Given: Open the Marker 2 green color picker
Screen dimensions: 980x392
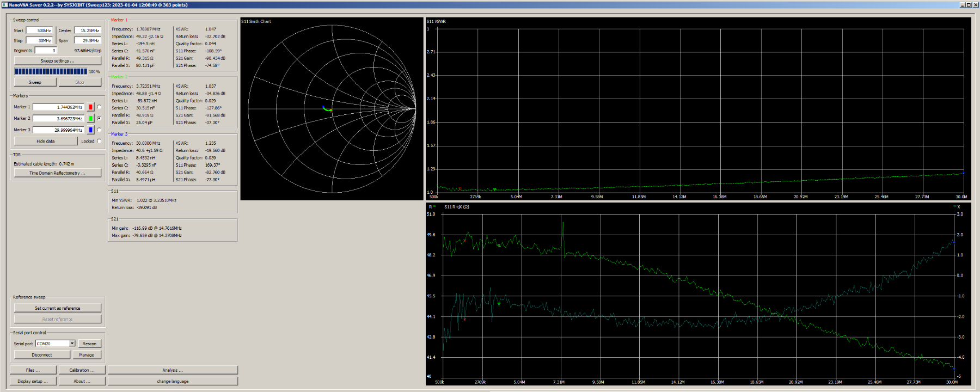Looking at the screenshot, I should 90,119.
